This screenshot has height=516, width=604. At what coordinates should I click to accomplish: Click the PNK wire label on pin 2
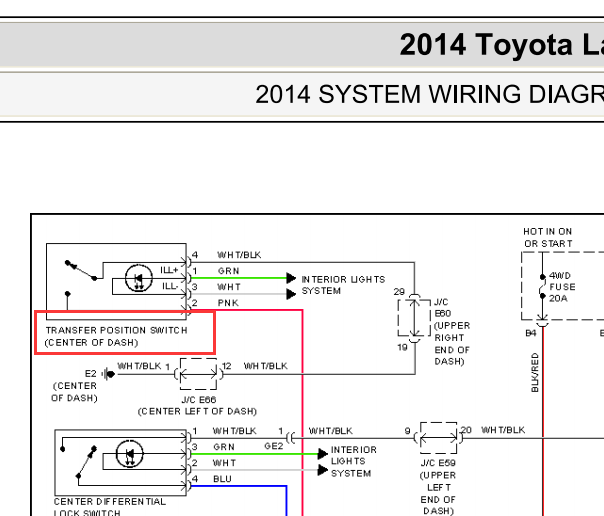(228, 303)
